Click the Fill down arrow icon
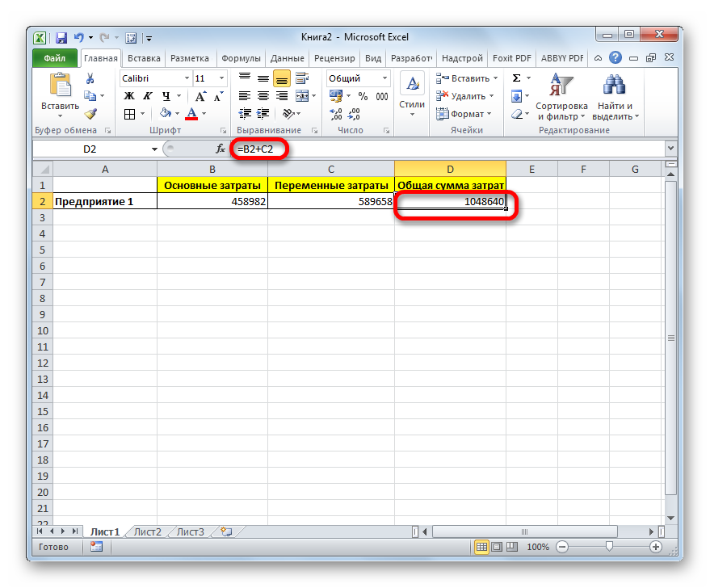Viewport: 710px width, 588px height. pos(516,96)
